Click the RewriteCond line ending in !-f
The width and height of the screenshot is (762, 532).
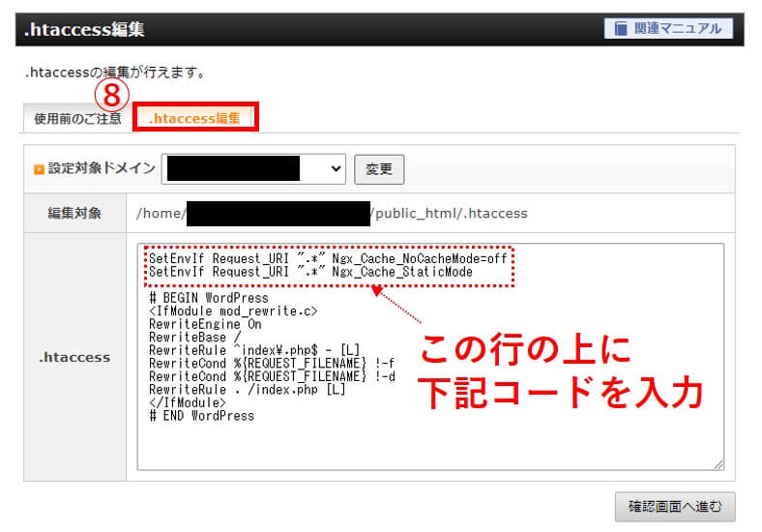pos(272,364)
